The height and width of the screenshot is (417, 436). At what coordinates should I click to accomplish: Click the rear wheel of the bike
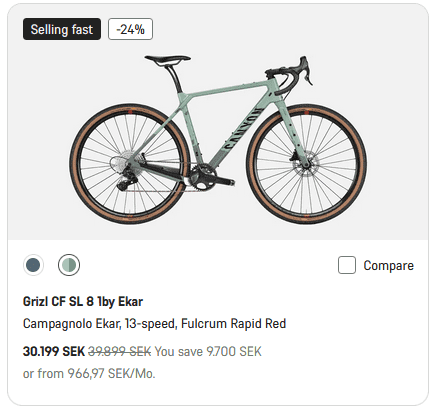tap(129, 164)
